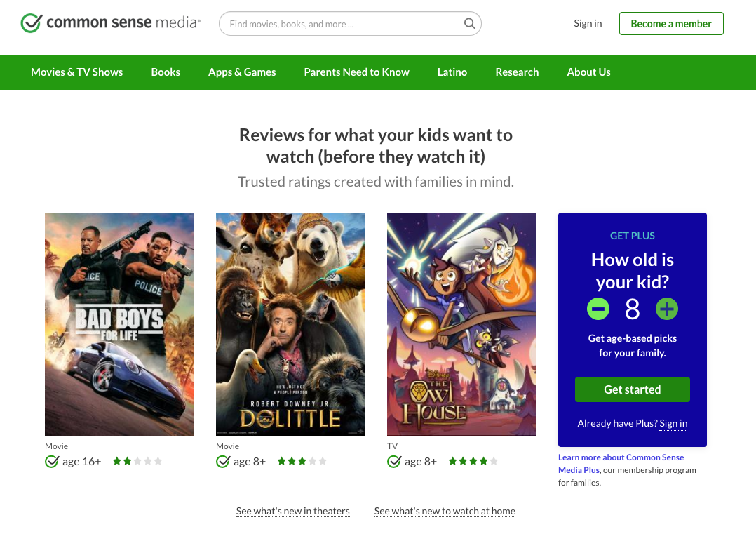Viewport: 756px width, 548px height.
Task: Click the common sense media wordmark text
Action: coord(123,22)
